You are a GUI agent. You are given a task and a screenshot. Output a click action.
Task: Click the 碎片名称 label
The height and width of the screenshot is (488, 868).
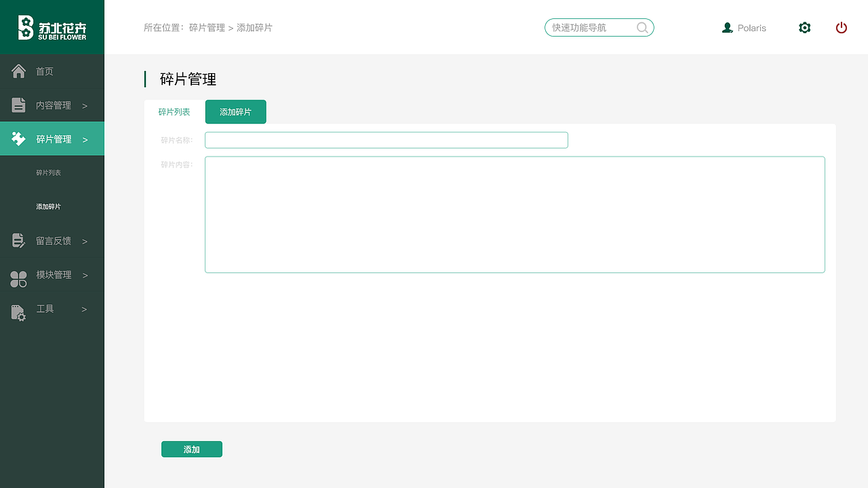pos(176,140)
